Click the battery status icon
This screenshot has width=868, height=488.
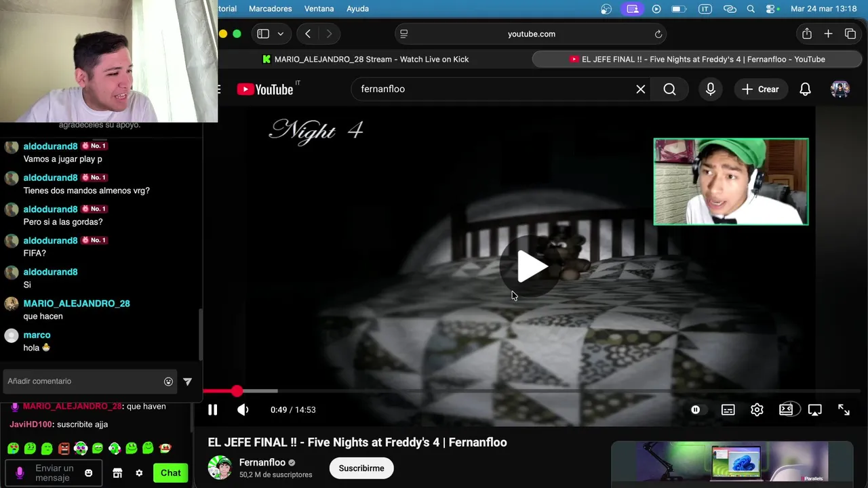pyautogui.click(x=679, y=9)
